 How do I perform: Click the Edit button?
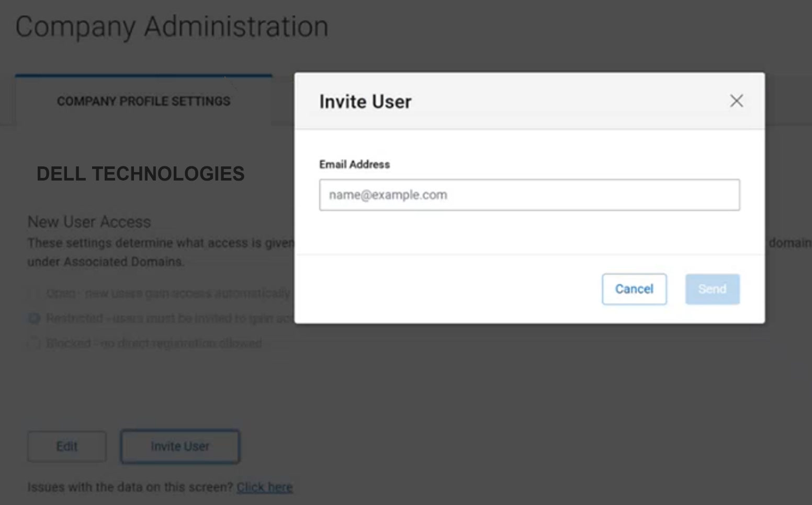pos(67,446)
